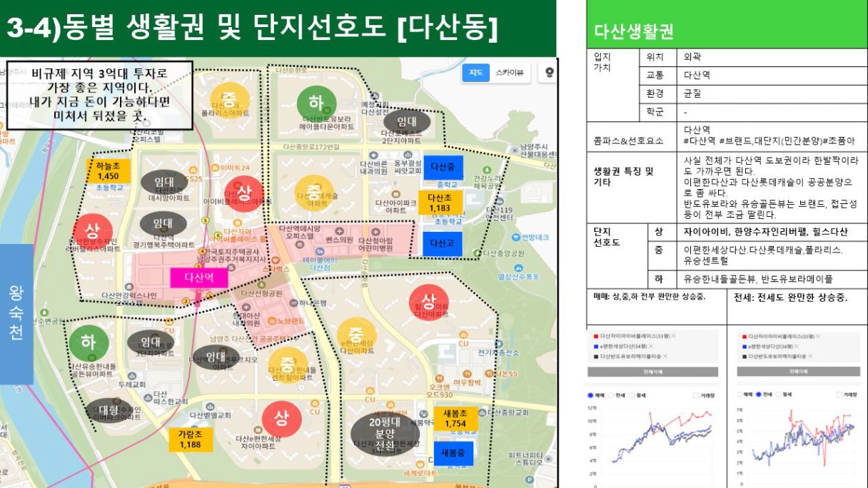Click the 대형 oval marker
Viewport: 868px width, 488px height.
click(x=109, y=411)
